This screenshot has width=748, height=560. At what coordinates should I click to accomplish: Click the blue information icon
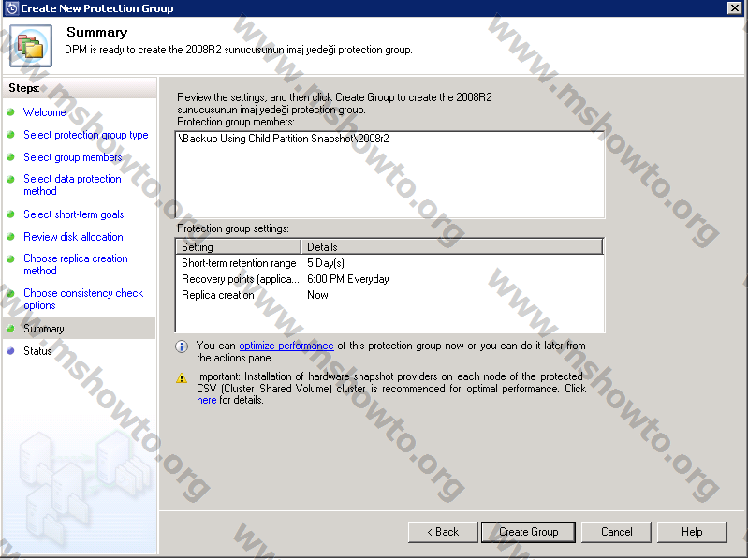tap(182, 346)
